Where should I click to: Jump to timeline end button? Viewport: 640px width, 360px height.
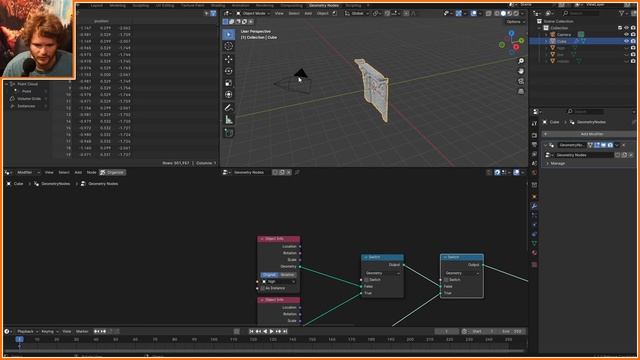click(x=285, y=331)
